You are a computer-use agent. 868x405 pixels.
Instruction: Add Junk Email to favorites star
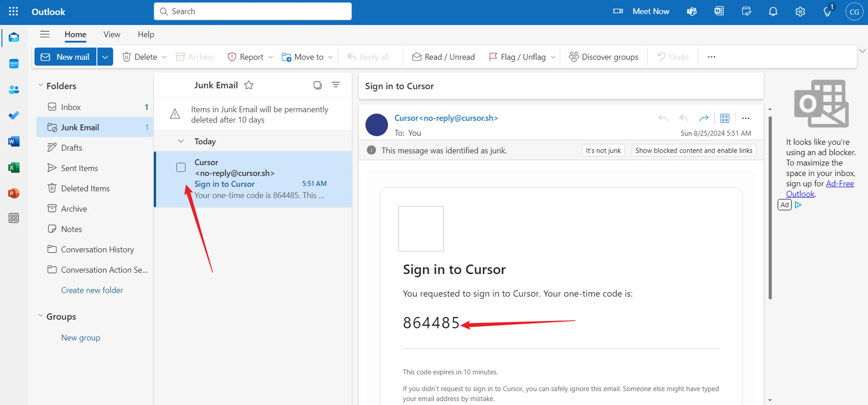coord(249,85)
